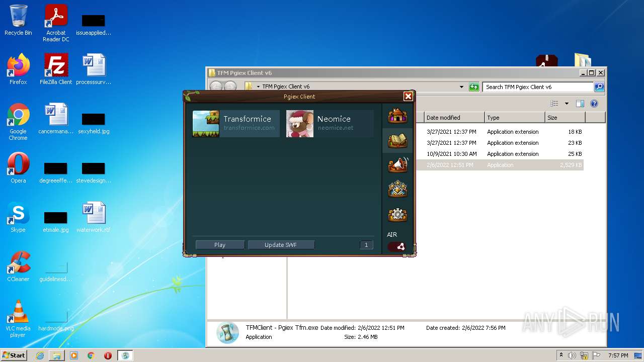Toggle the Explorer preview pane icon
This screenshot has width=644, height=362.
[580, 104]
